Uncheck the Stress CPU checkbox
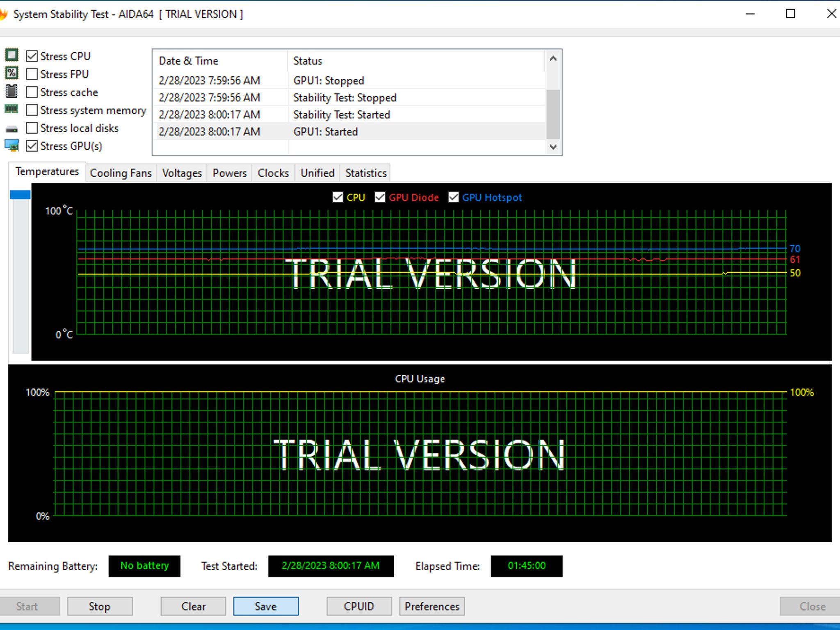Viewport: 840px width, 630px height. (32, 56)
